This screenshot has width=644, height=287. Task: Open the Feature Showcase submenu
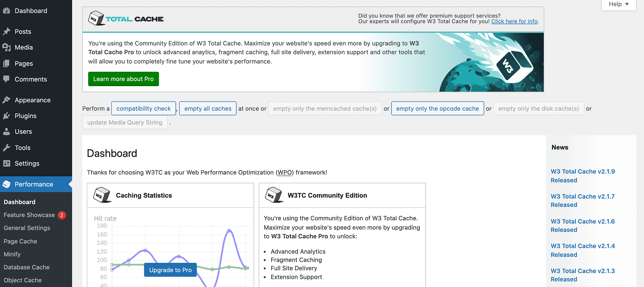coord(29,215)
